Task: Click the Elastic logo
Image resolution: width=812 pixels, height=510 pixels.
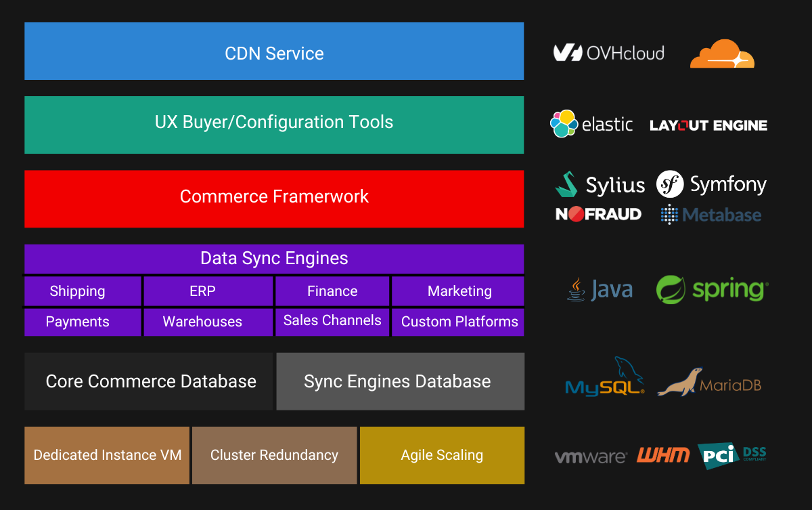Action: (591, 124)
